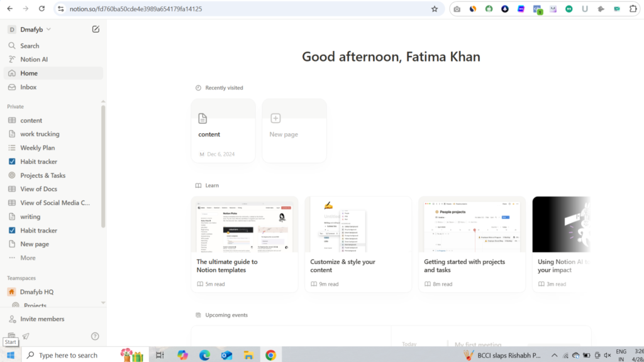Expand More in the Private section
Viewport: 644px width, 362px height.
pyautogui.click(x=28, y=258)
